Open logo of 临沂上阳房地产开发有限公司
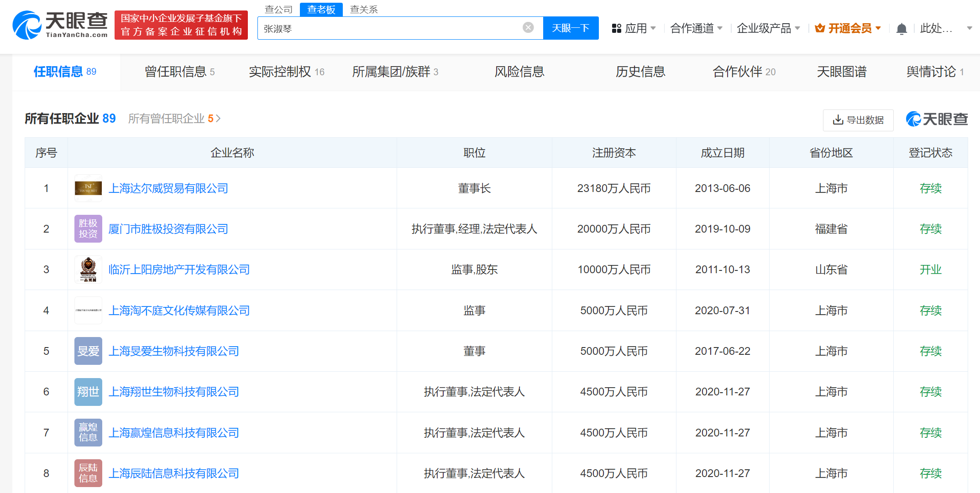 tap(88, 269)
